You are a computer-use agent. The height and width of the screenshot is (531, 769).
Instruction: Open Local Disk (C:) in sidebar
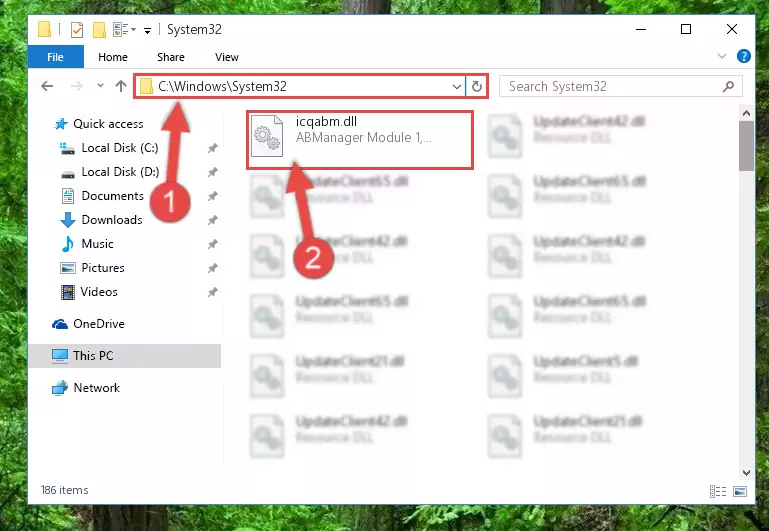point(120,148)
